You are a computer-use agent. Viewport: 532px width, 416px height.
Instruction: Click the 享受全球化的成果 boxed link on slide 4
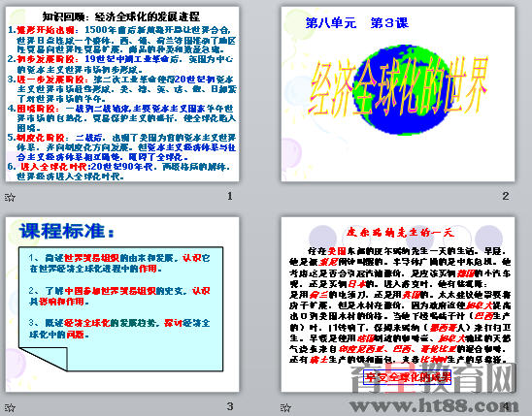(x=407, y=377)
